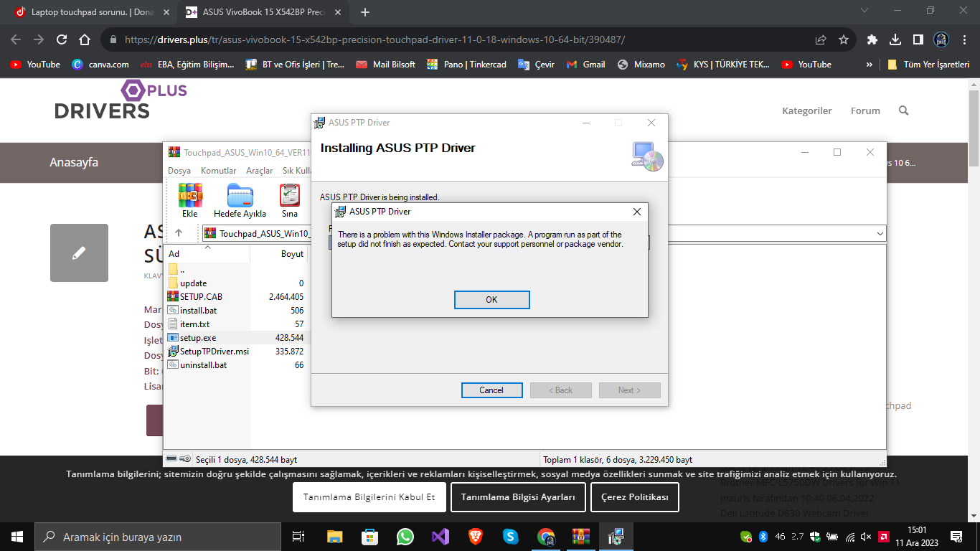Go up one folder in WinRAR
Viewport: 980px width, 551px height.
(x=179, y=233)
